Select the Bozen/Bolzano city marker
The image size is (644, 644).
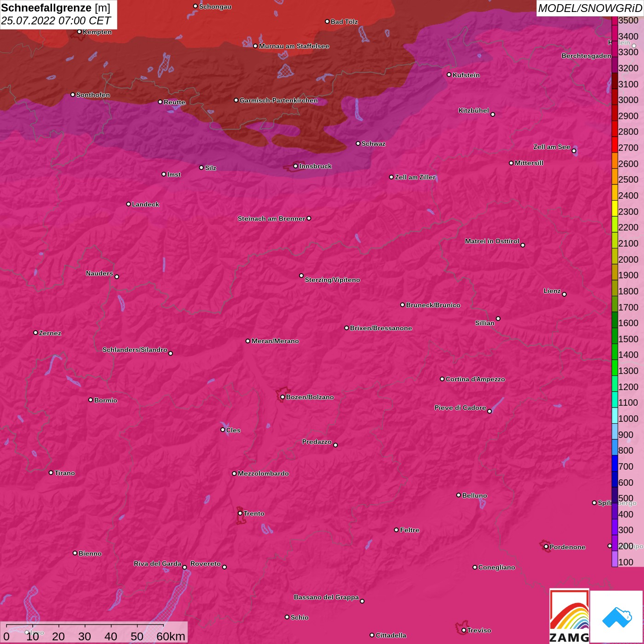(x=282, y=397)
